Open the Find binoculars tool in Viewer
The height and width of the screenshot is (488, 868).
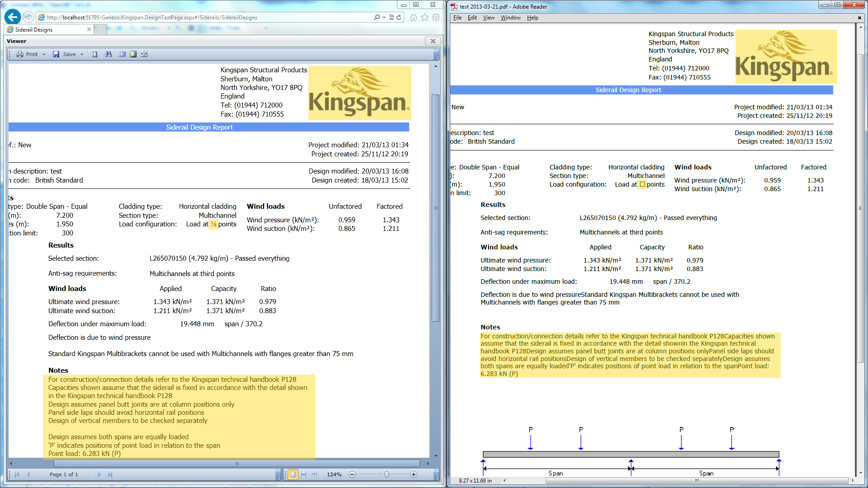click(x=108, y=54)
